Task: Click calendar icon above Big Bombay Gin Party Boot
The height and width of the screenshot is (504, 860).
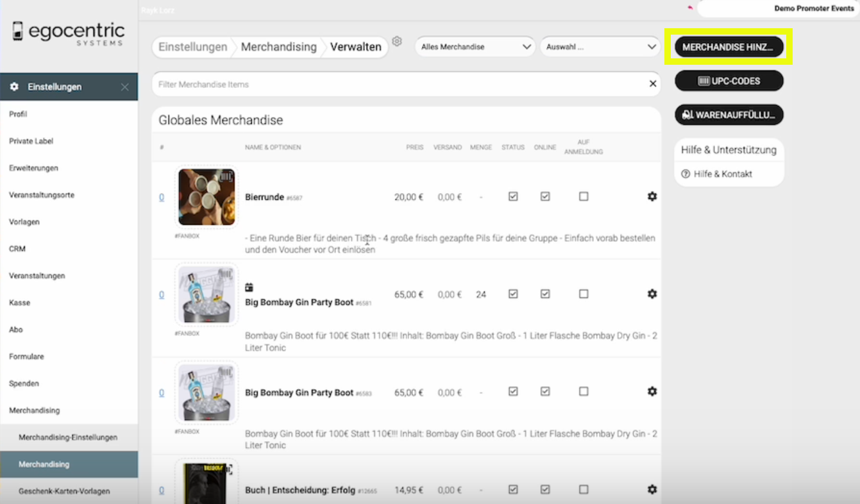Action: (249, 287)
